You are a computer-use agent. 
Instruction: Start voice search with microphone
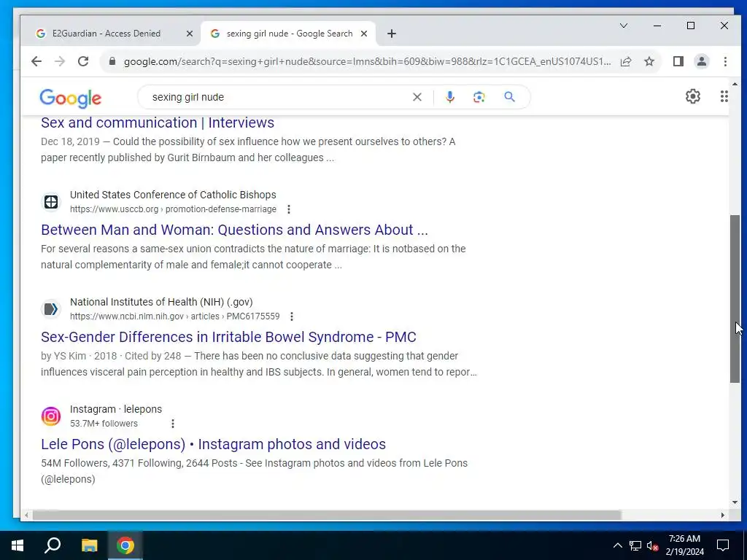[449, 97]
